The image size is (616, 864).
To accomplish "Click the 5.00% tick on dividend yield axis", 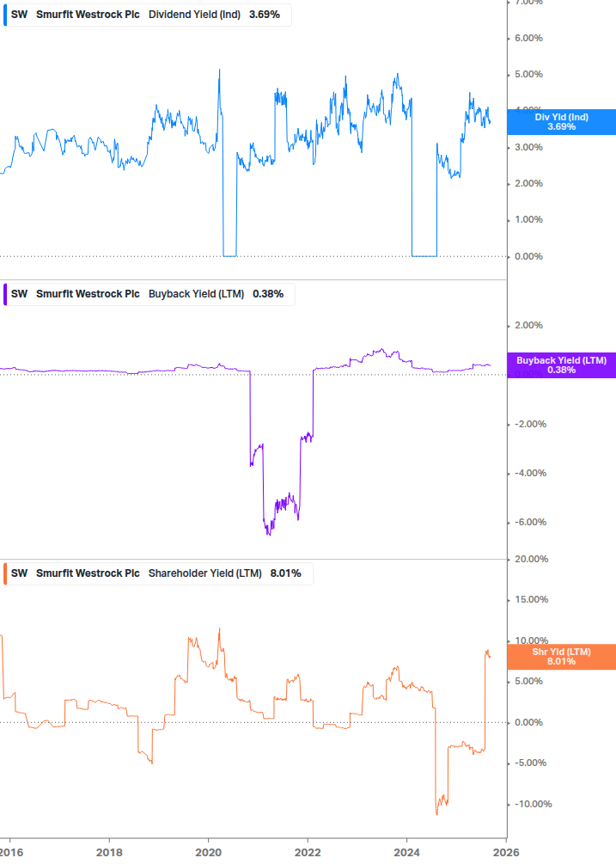I will [528, 75].
